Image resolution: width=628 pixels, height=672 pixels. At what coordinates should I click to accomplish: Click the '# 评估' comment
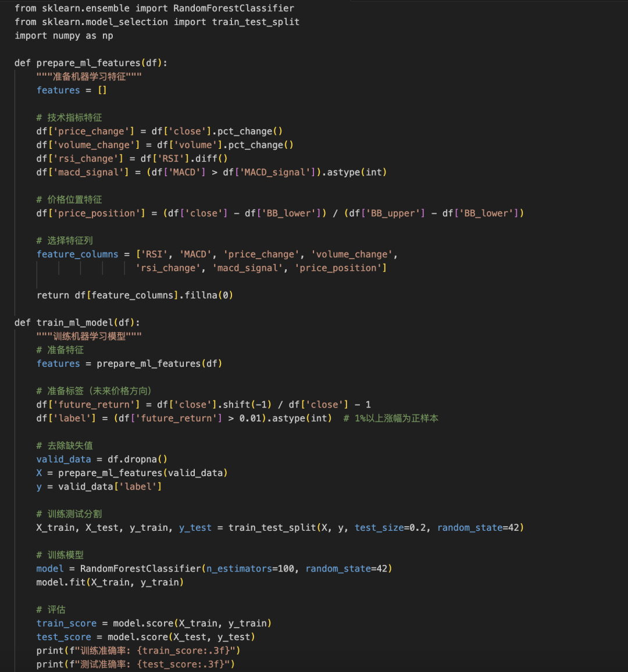pyautogui.click(x=51, y=609)
